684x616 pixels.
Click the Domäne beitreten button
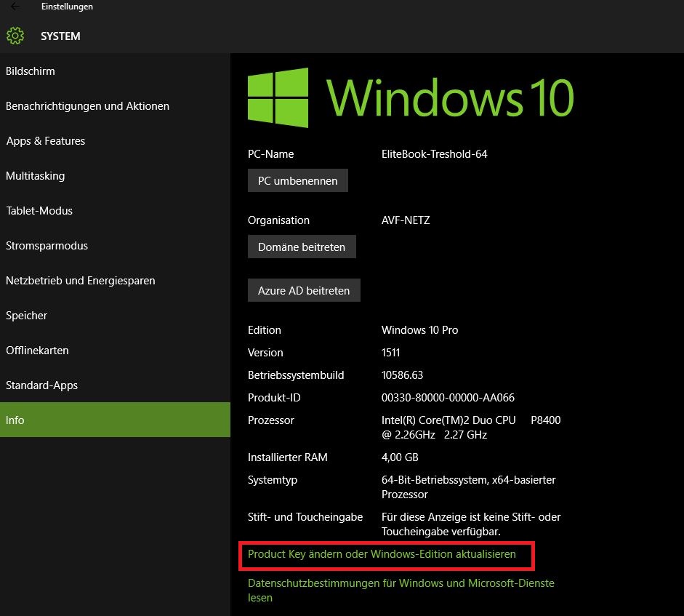tap(302, 247)
